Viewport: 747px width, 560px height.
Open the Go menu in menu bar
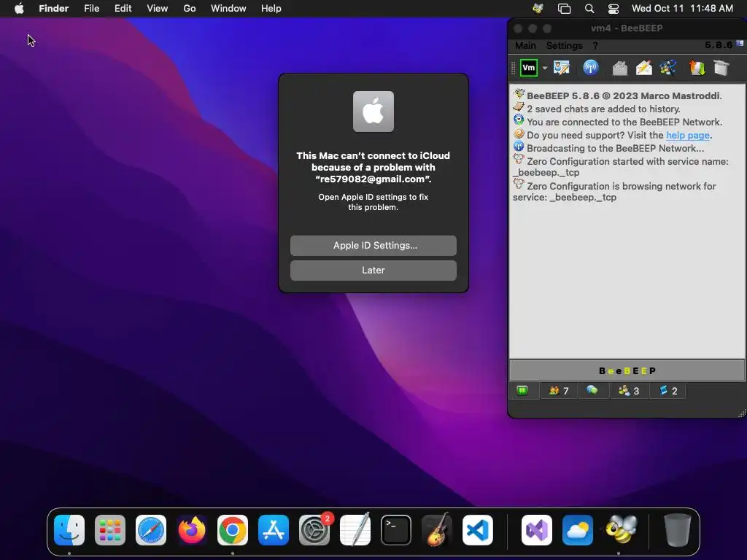(x=190, y=8)
